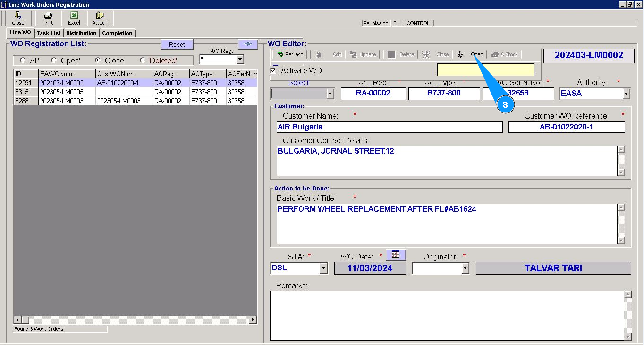Export using the Excel icon
644x345 pixels.
[x=74, y=18]
